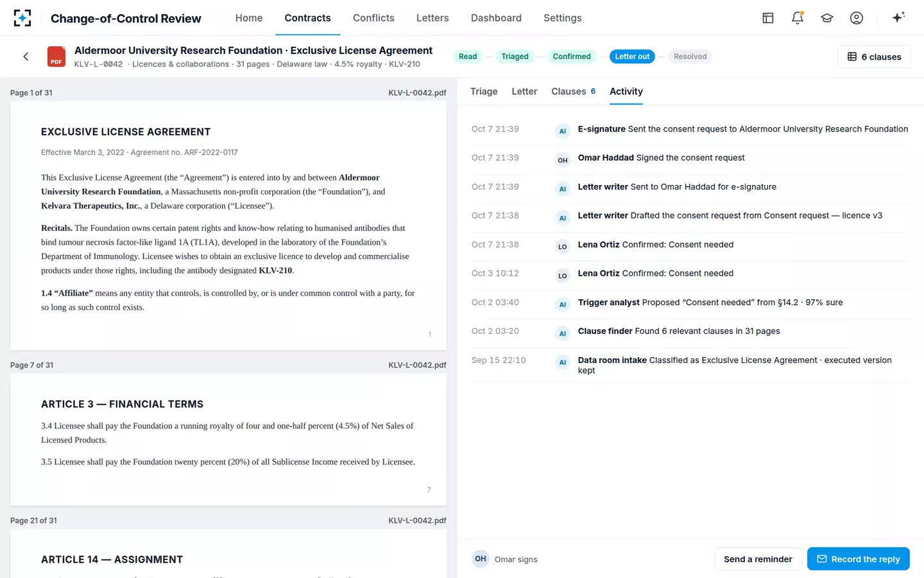Screen dimensions: 924x578
Task: Click AI badge on Drafted consent request row
Action: coord(563,218)
